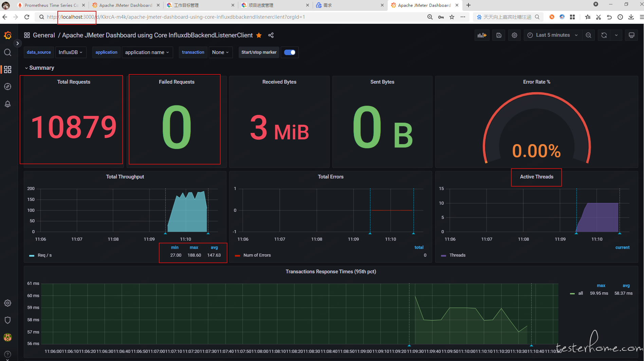Open the Grafana search icon in sidebar
This screenshot has width=644, height=361.
coord(7,52)
